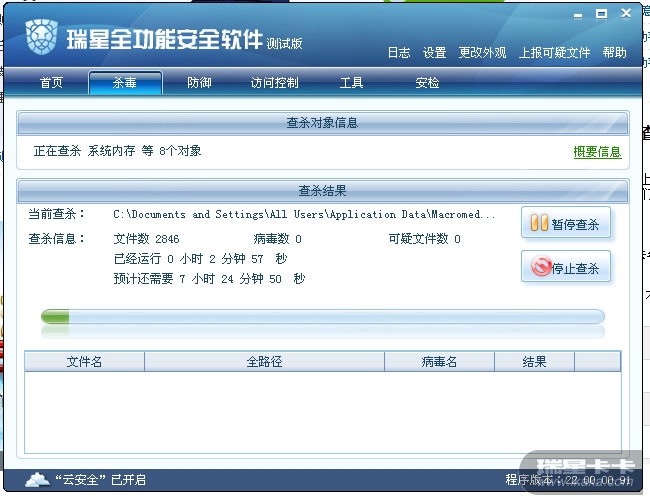
Task: Sort by 结果 column header
Action: [534, 362]
